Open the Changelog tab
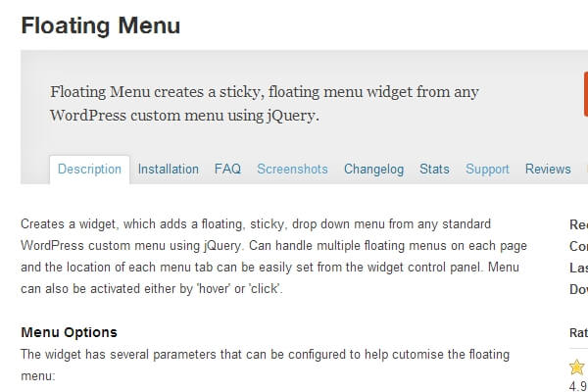Viewport: 588px width, 392px height. 373,170
